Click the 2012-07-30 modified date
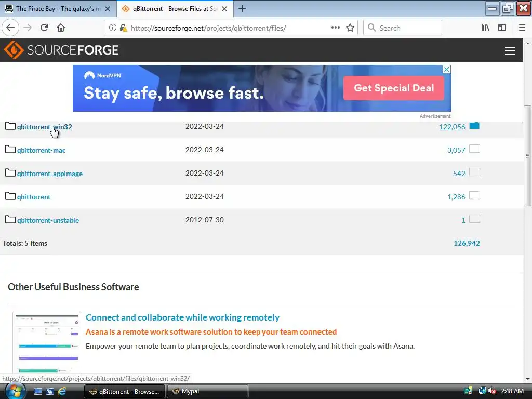This screenshot has height=399, width=532. click(x=204, y=220)
